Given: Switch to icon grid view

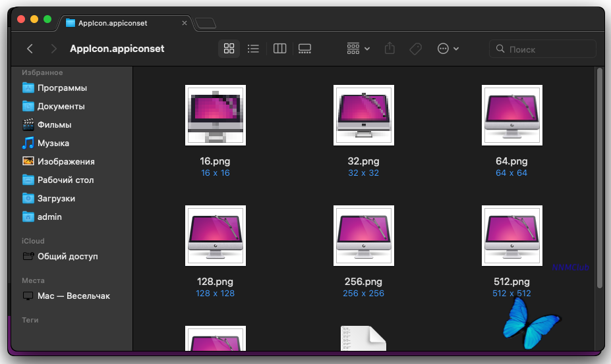Looking at the screenshot, I should tap(229, 49).
